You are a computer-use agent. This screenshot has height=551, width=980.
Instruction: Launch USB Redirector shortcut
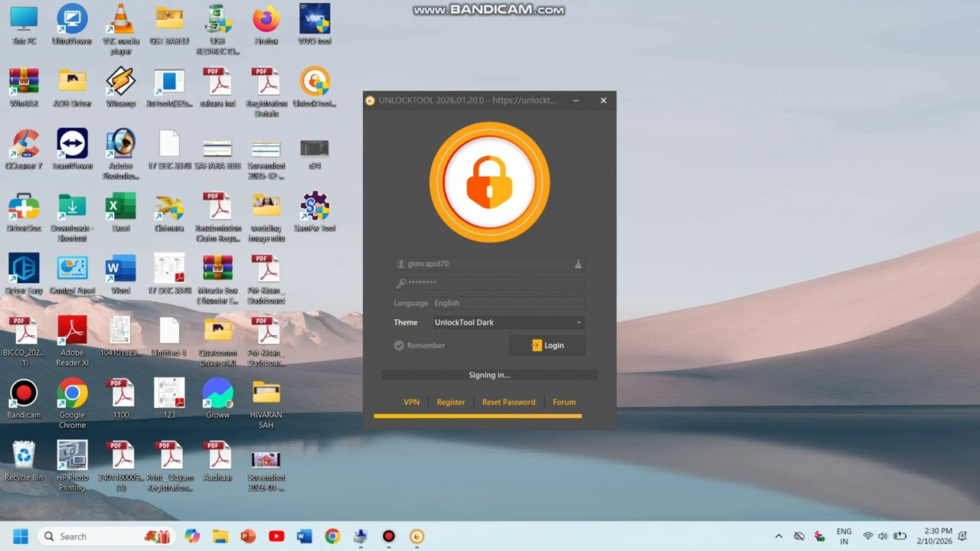pos(217,29)
